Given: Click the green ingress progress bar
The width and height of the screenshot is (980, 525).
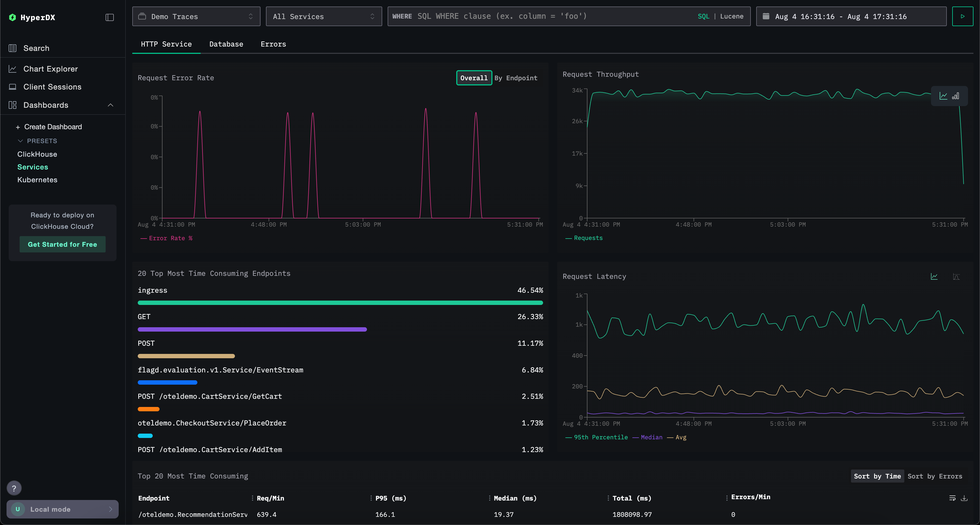Looking at the screenshot, I should point(340,302).
